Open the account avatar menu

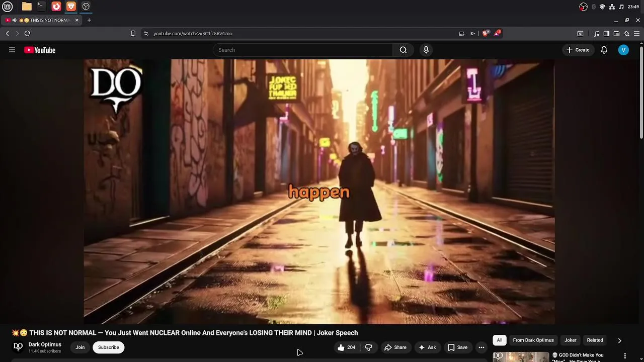(623, 50)
